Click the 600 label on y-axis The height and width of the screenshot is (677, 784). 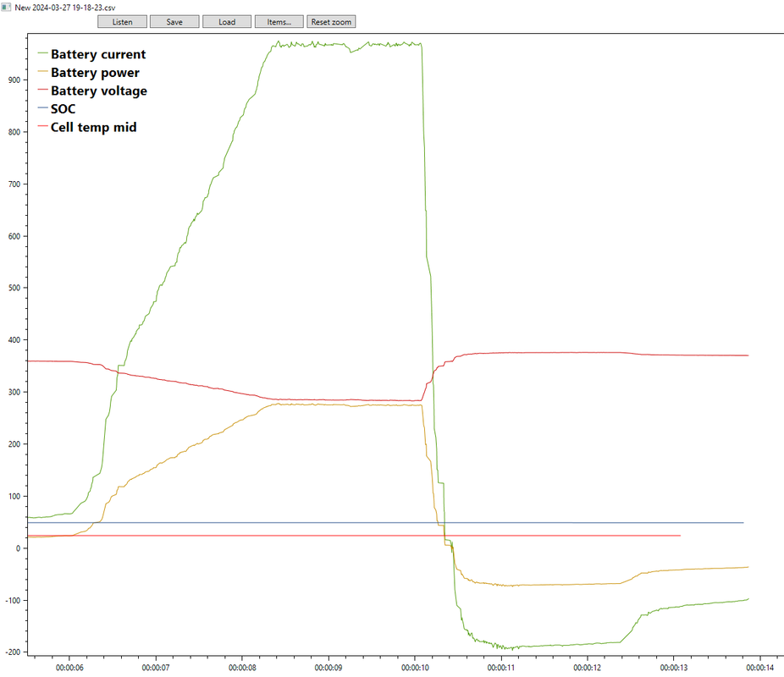pos(14,236)
